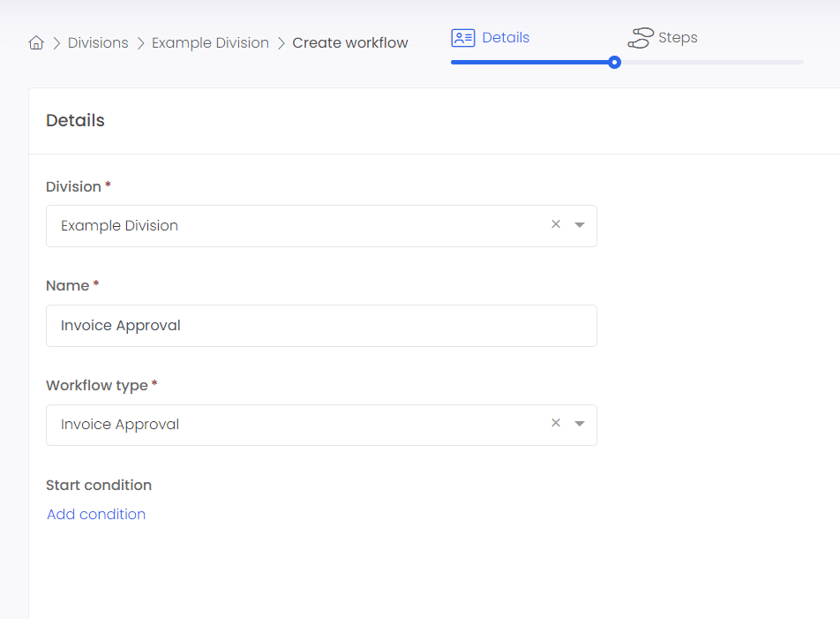Click the Create workflow breadcrumb item

coord(349,43)
